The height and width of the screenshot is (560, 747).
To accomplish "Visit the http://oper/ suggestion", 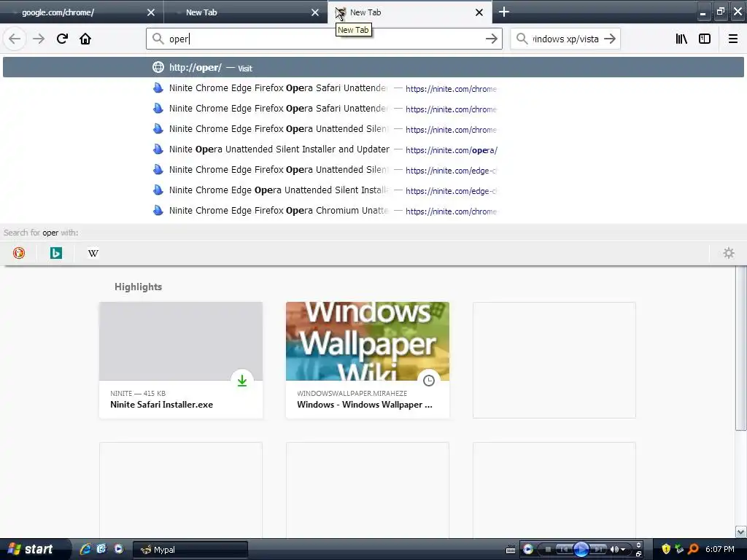I will 373,67.
